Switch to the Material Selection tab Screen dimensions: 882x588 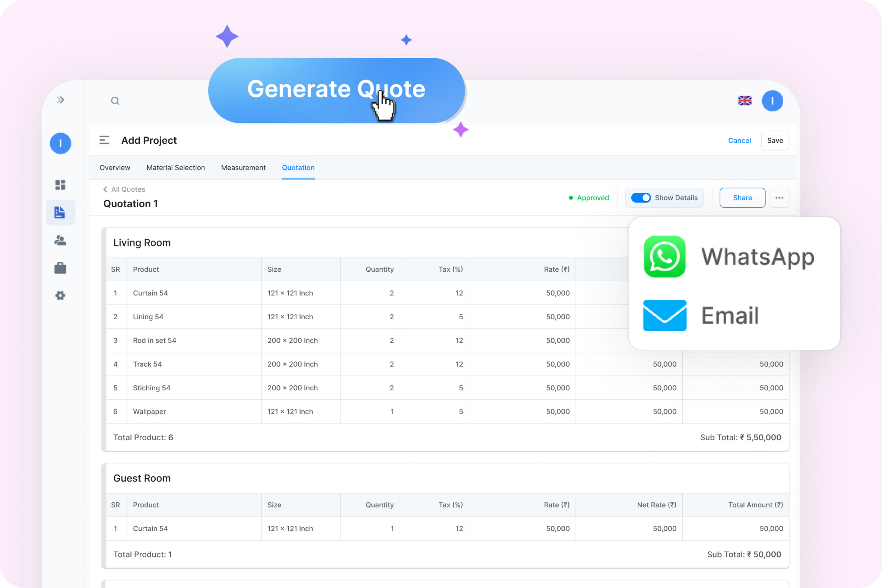(x=176, y=167)
